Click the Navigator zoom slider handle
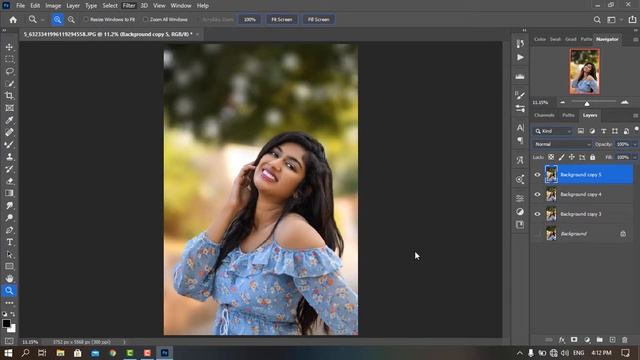The height and width of the screenshot is (360, 640). (587, 103)
